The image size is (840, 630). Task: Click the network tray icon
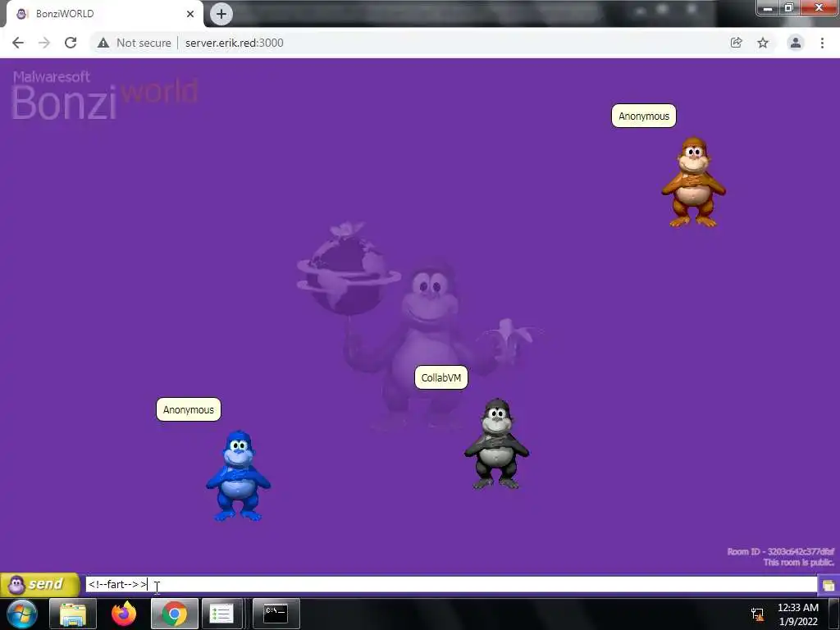(x=757, y=614)
